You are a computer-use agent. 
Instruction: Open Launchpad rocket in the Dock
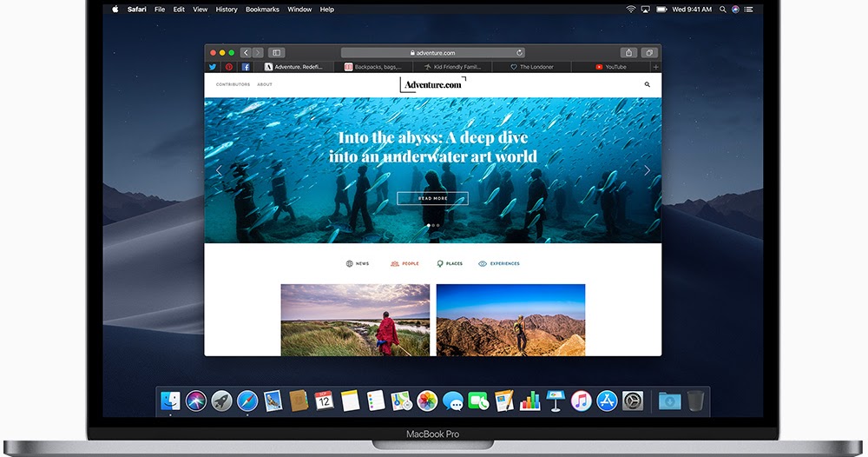(221, 401)
